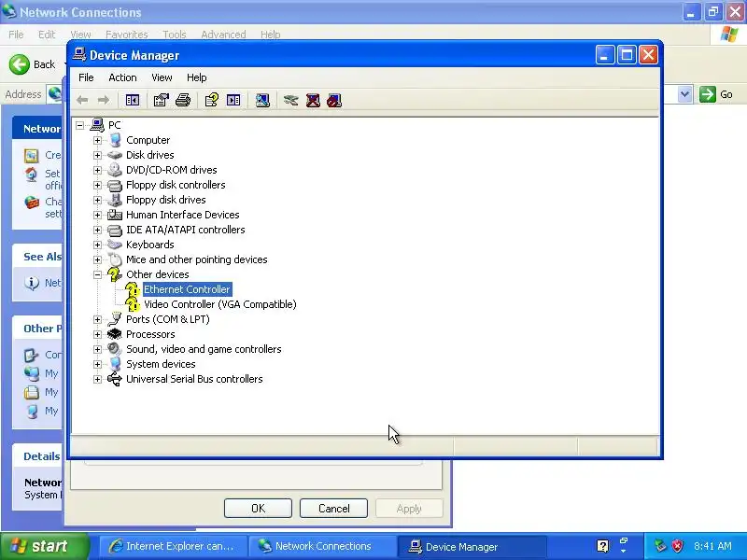This screenshot has width=747, height=560.
Task: Click the Device Manager taskbar button
Action: pyautogui.click(x=471, y=546)
